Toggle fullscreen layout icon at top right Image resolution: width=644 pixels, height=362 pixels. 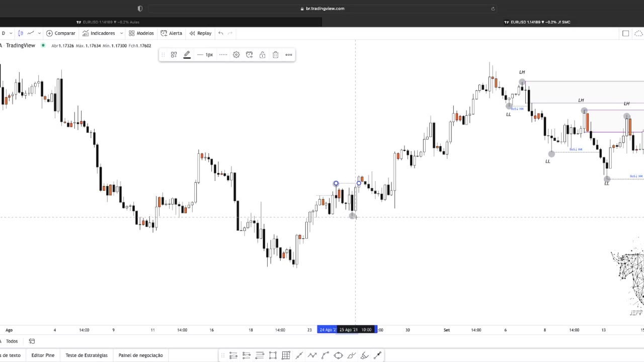pyautogui.click(x=625, y=33)
